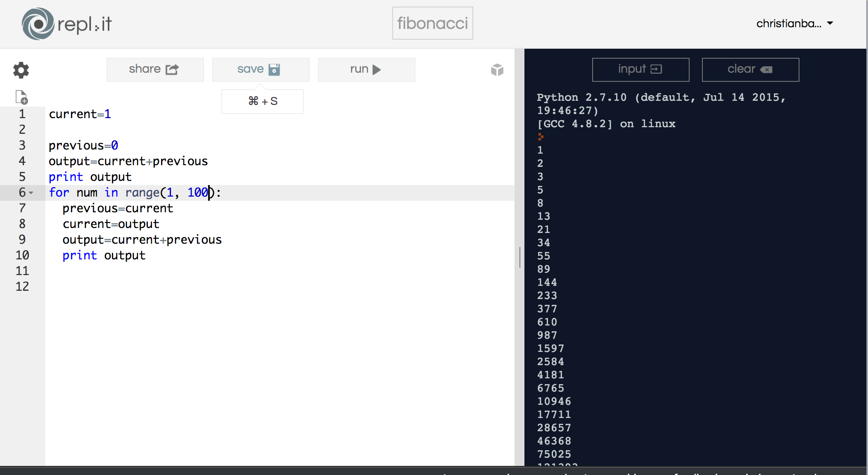The image size is (868, 475).
Task: Edit the fibonacci title field
Action: click(432, 23)
